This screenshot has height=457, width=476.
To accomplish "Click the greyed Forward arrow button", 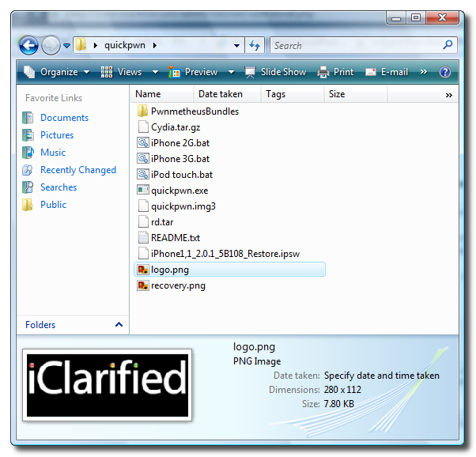I will tap(51, 46).
